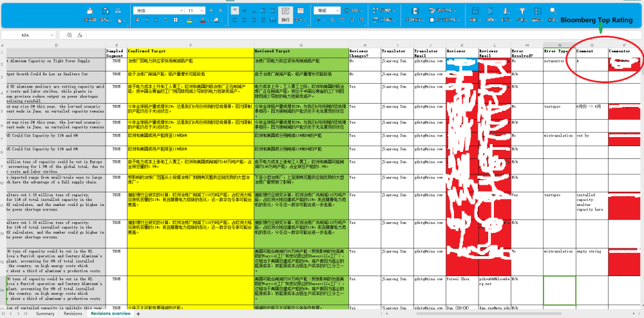Increase indent icon
This screenshot has height=318, width=644.
tap(272, 11)
